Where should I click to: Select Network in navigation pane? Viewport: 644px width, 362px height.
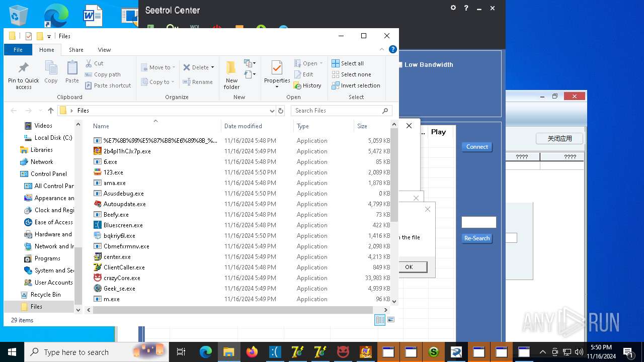(42, 162)
